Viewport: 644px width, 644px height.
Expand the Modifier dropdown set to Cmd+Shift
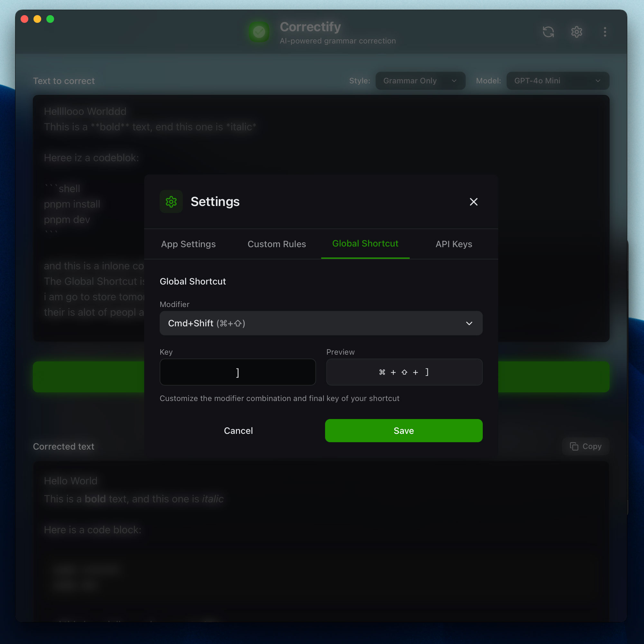coord(321,323)
